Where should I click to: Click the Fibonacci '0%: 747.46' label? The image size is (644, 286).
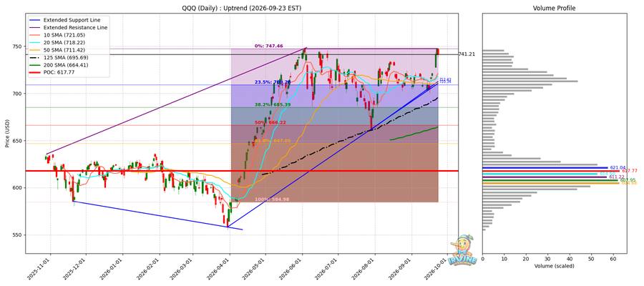pos(268,46)
